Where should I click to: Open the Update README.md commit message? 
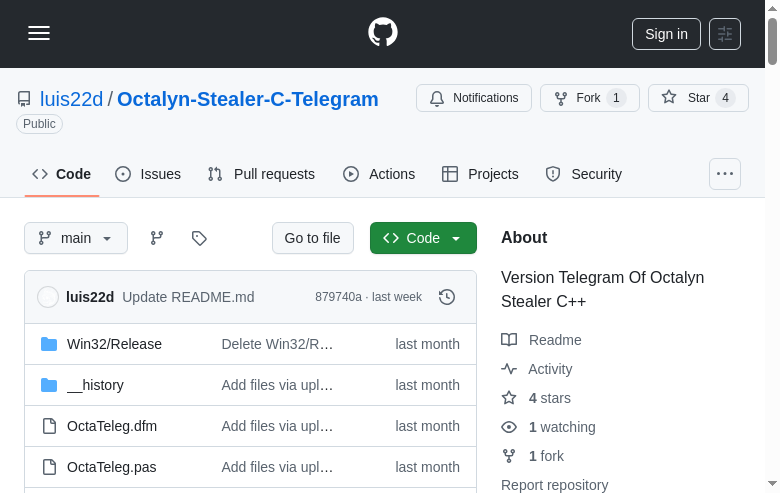189,297
